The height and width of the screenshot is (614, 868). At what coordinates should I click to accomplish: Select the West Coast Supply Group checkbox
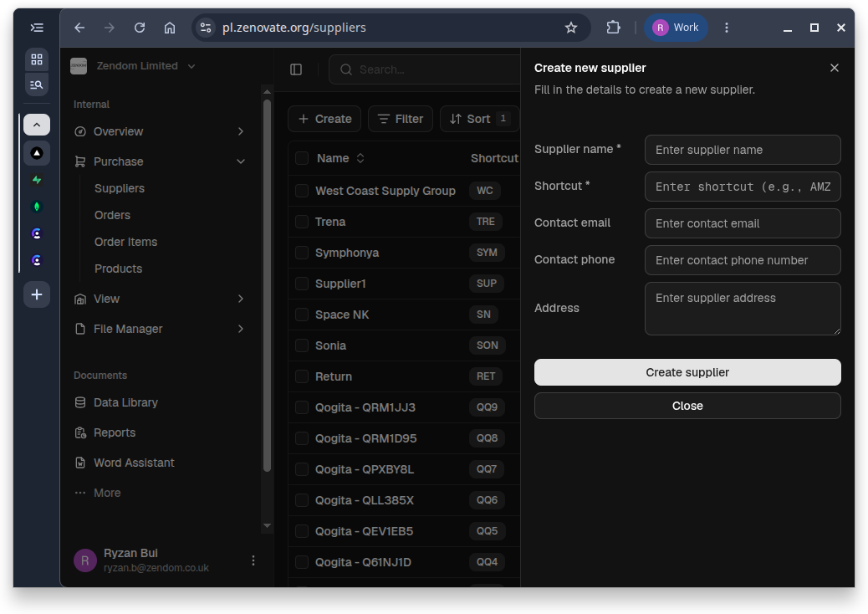pos(302,191)
